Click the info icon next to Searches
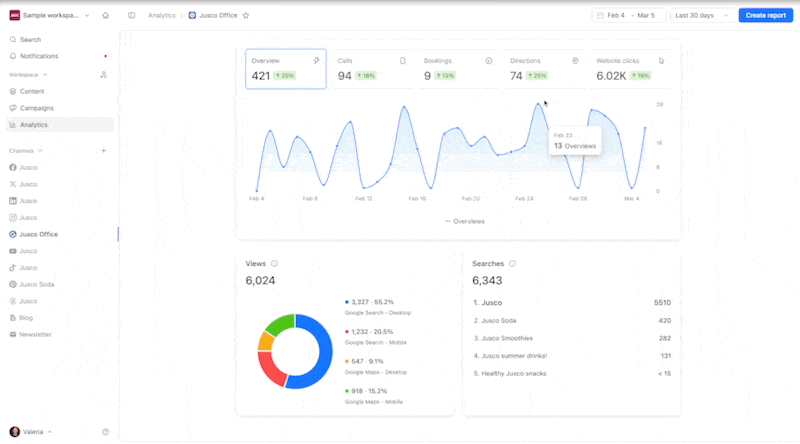 pyautogui.click(x=512, y=264)
